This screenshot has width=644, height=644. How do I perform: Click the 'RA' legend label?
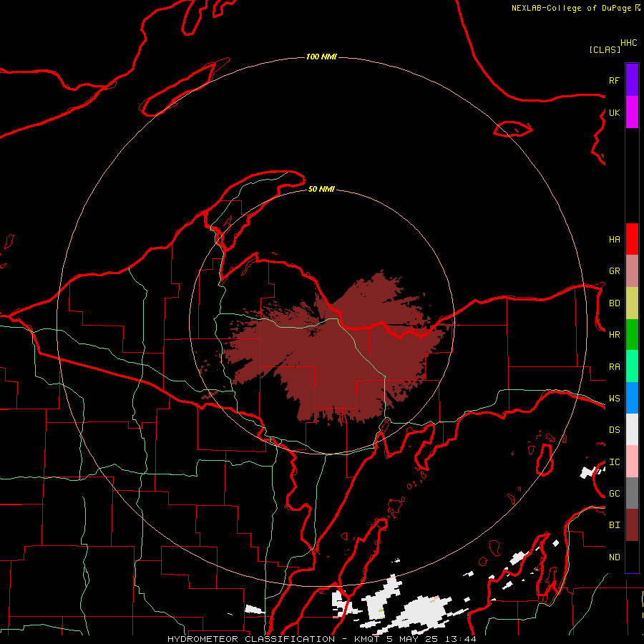coord(614,366)
